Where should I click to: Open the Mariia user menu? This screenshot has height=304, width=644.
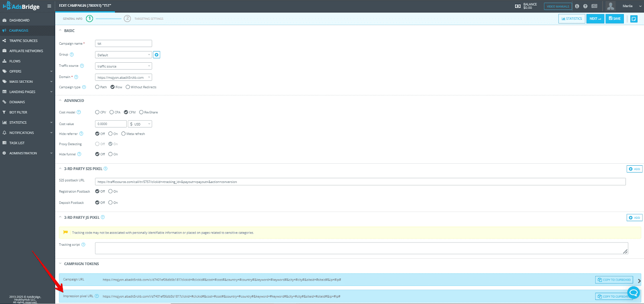(x=632, y=6)
